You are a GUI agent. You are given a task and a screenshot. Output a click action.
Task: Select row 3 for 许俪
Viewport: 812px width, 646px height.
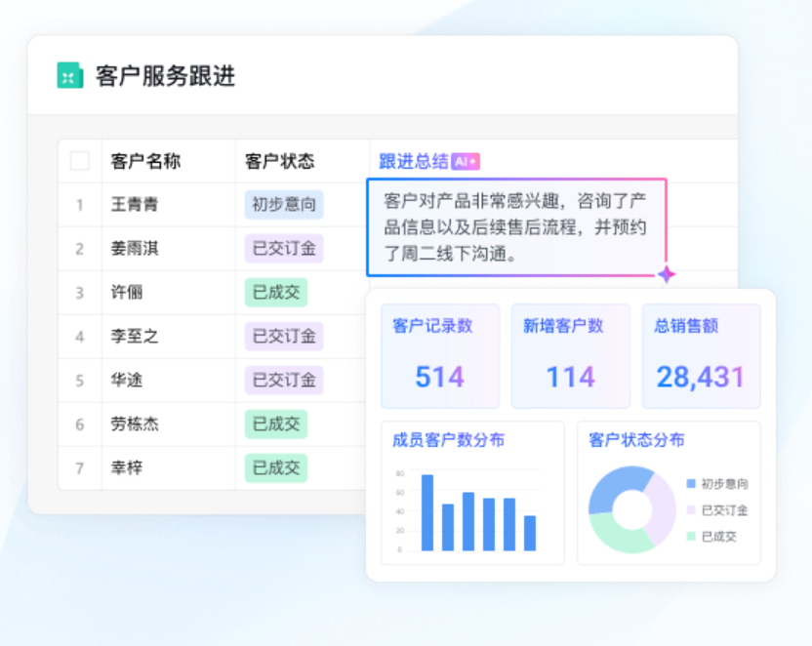click(80, 293)
